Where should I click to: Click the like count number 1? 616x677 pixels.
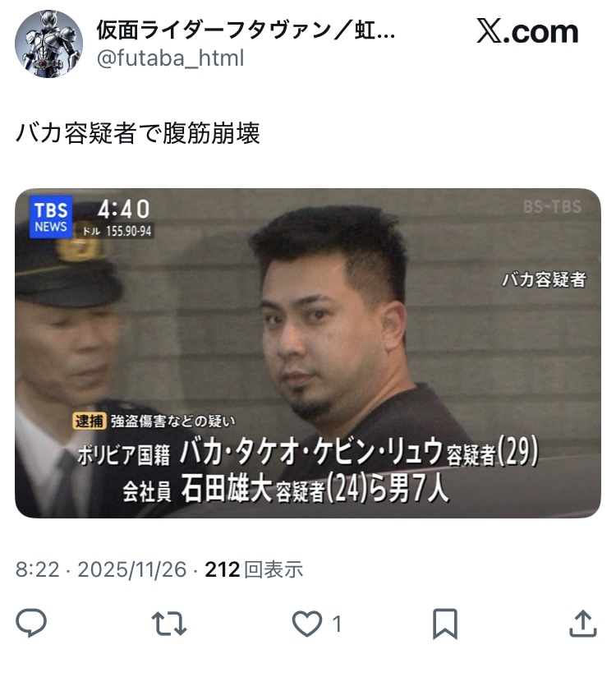(337, 624)
